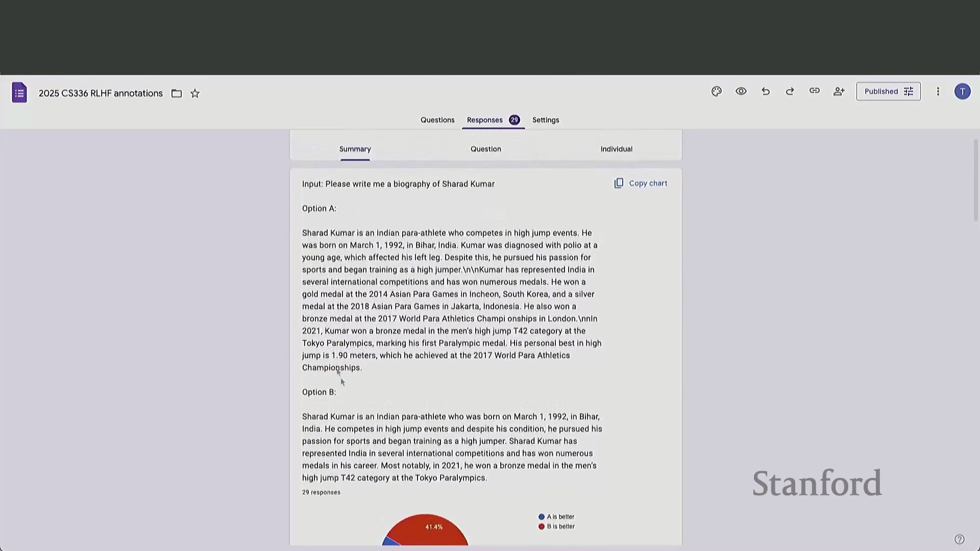The image size is (980, 551).
Task: Open the three-dot more options menu
Action: (938, 91)
